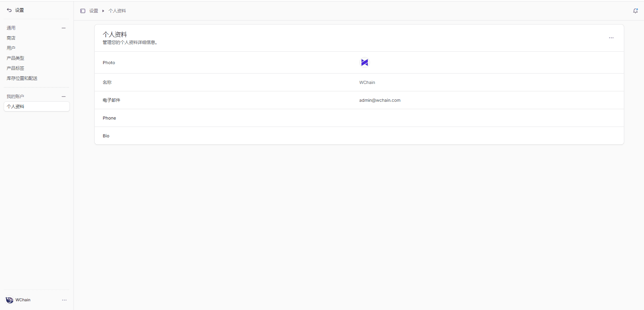Screen dimensions: 644x310
Task: Click the purple profile photo icon
Action: coord(364,62)
